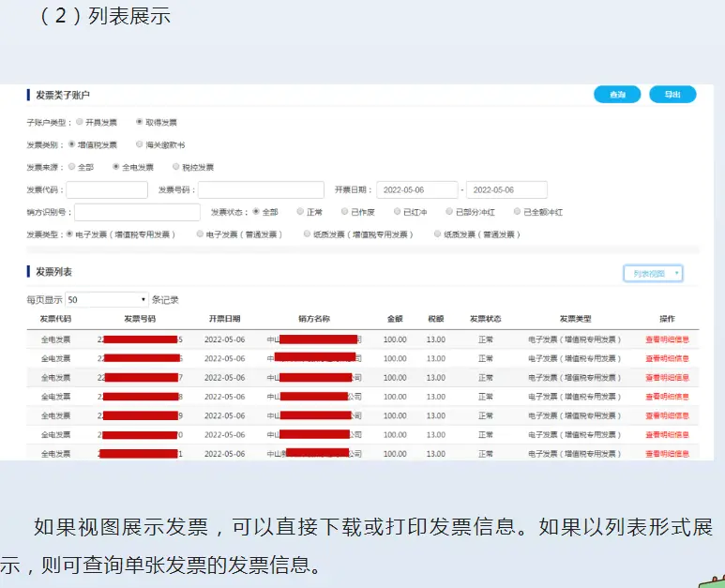Open the 列表视图 view dropdown
This screenshot has height=588, width=725.
[653, 273]
